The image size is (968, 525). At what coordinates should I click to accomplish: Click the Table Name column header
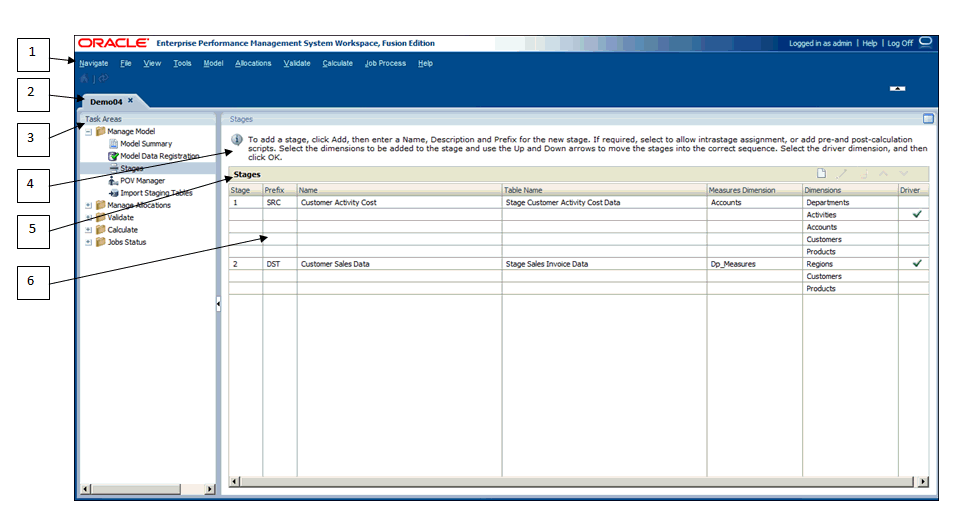tap(604, 190)
